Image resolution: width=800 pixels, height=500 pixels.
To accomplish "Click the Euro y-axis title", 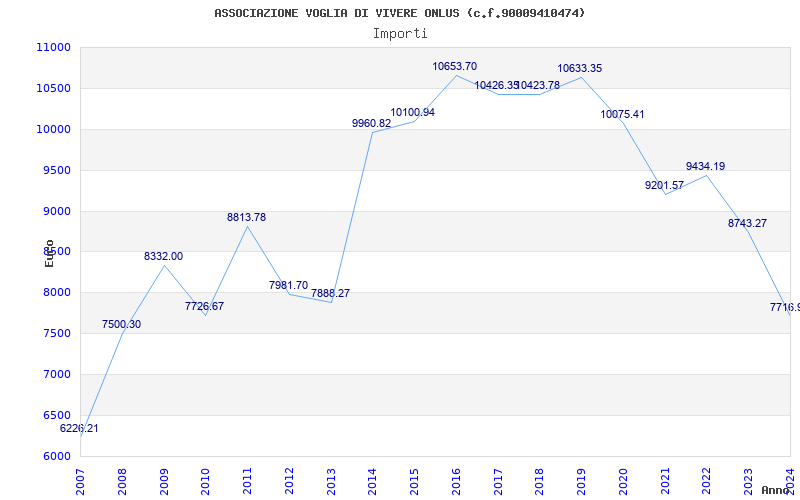I will coord(49,254).
